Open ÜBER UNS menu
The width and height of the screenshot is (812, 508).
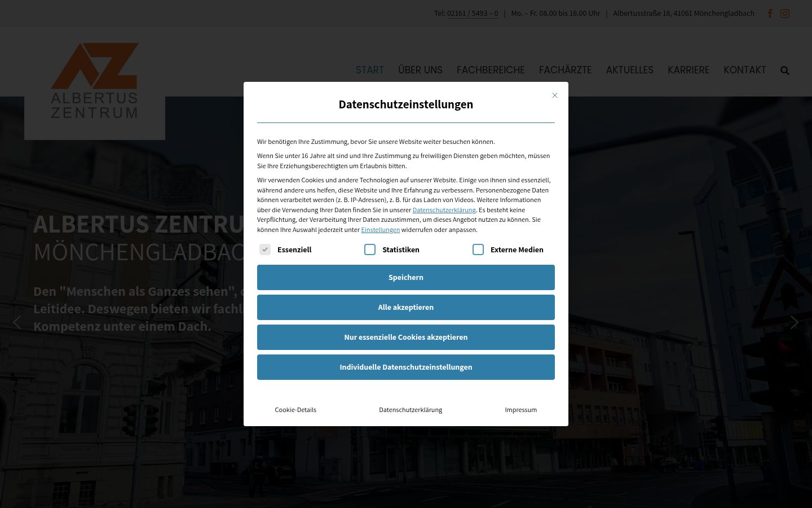[420, 70]
